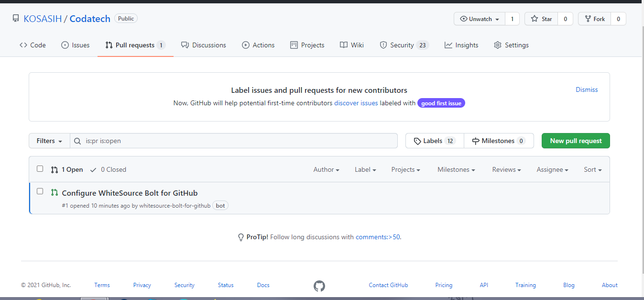Click the magnifier icon in search field
The width and height of the screenshot is (644, 300).
click(x=77, y=141)
